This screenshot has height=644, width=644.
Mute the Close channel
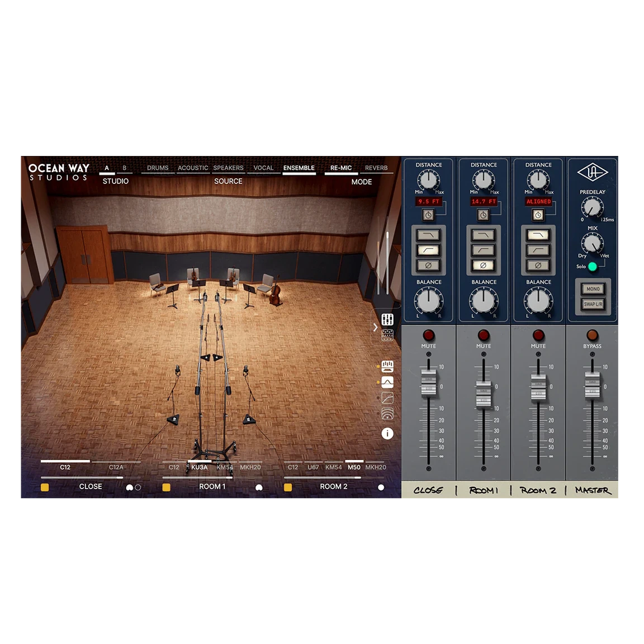[428, 335]
